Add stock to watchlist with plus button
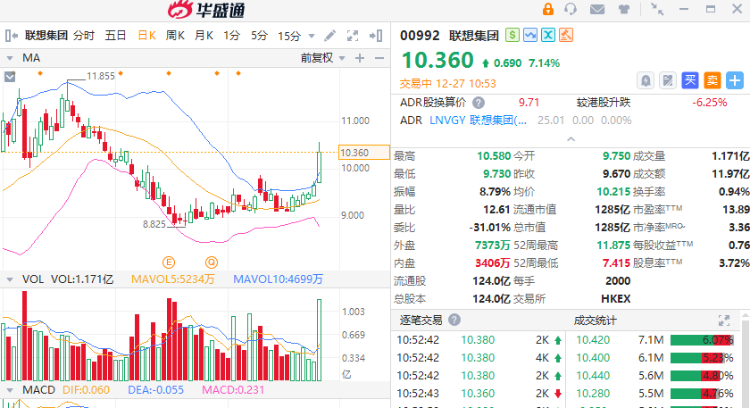This screenshot has width=750, height=408. click(x=735, y=80)
